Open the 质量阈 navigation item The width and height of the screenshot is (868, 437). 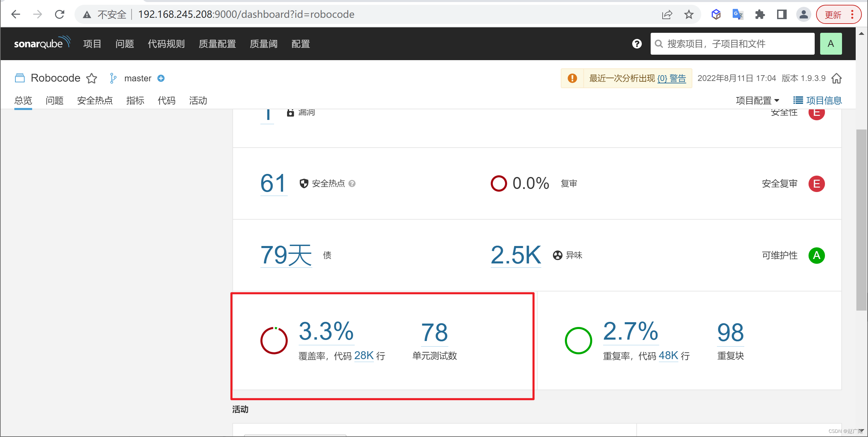pos(263,44)
